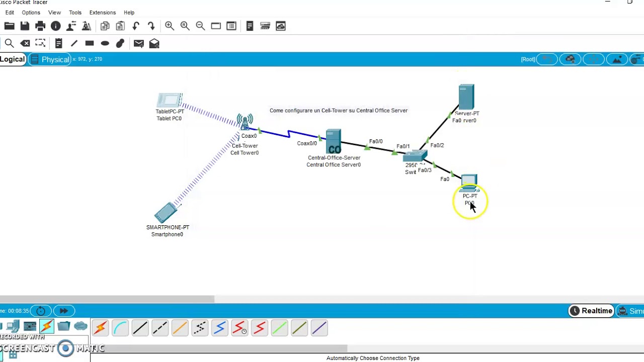Screen dimensions: 644x362
Task: Click the New Cluster cloud button
Action: (570, 59)
